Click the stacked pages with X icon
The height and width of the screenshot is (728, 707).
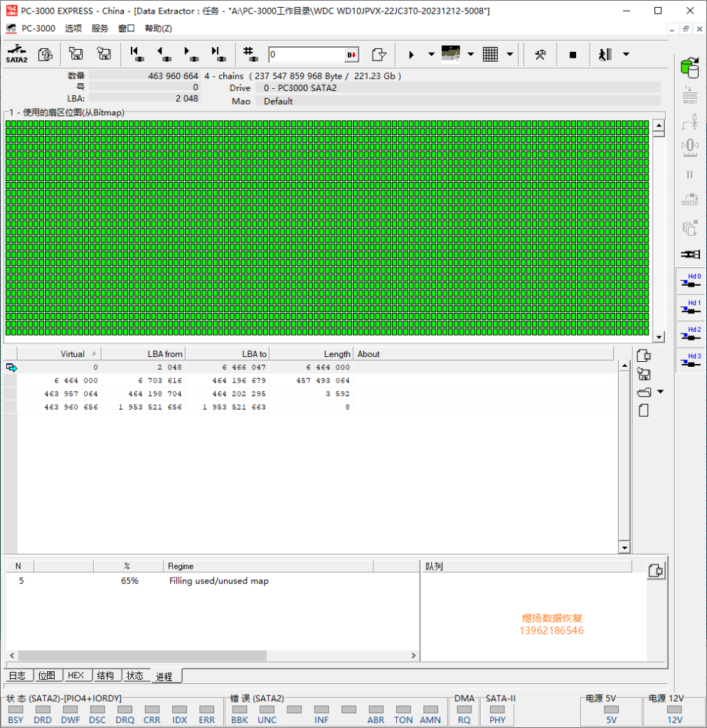(x=690, y=227)
